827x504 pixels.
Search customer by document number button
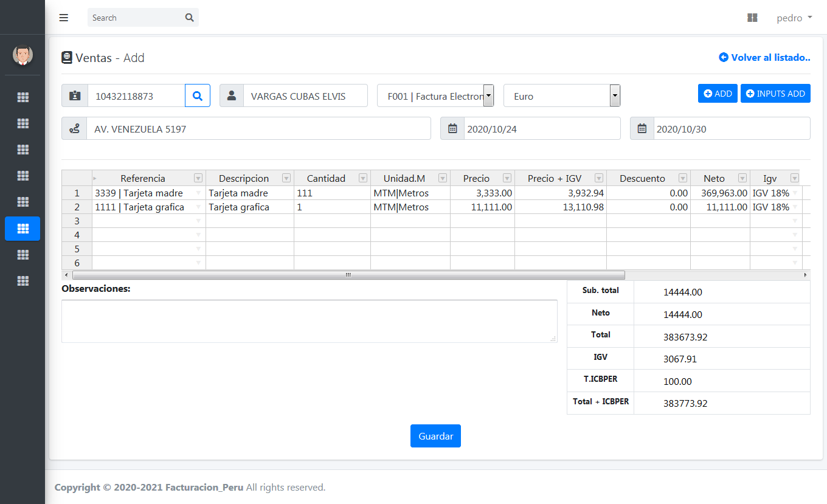198,95
